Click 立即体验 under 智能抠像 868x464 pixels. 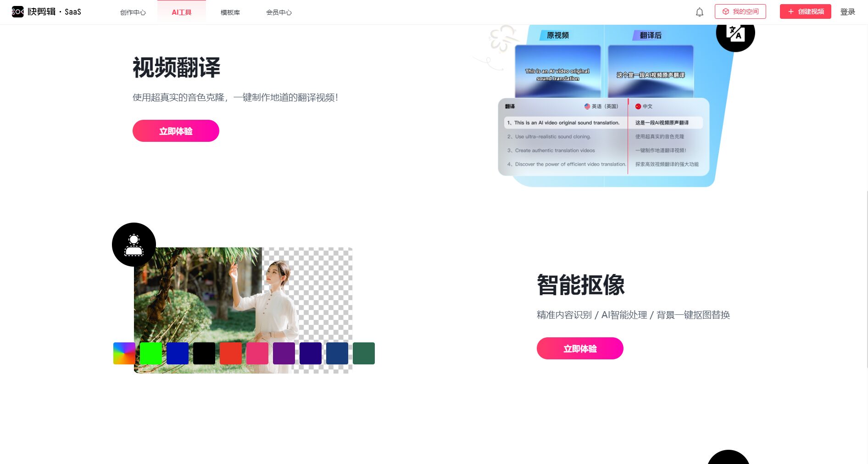pos(580,348)
